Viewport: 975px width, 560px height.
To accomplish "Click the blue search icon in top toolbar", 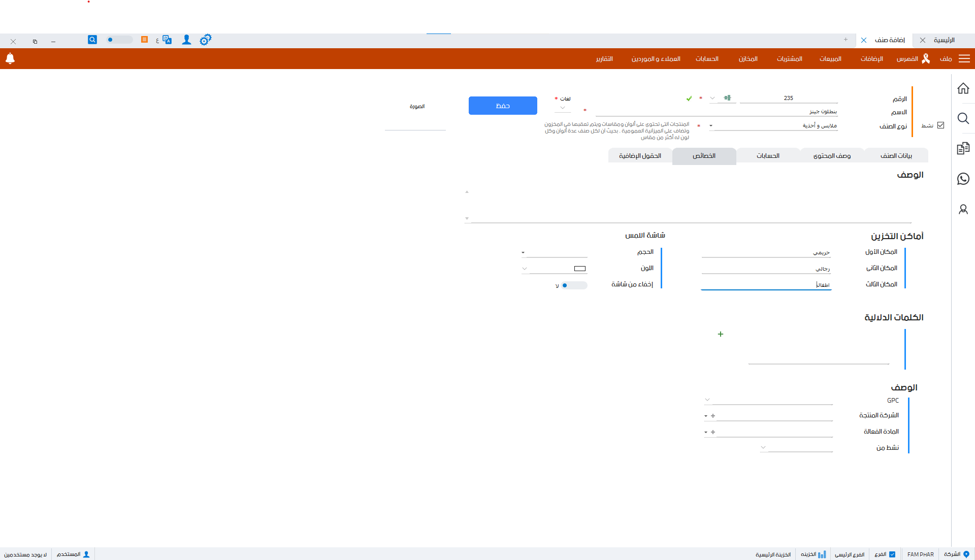I will [x=92, y=40].
